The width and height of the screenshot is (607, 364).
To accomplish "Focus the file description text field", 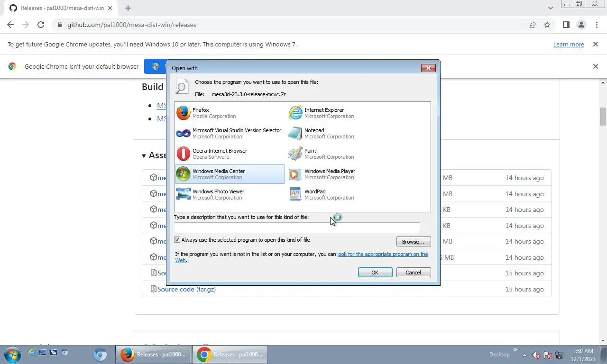I will [297, 227].
